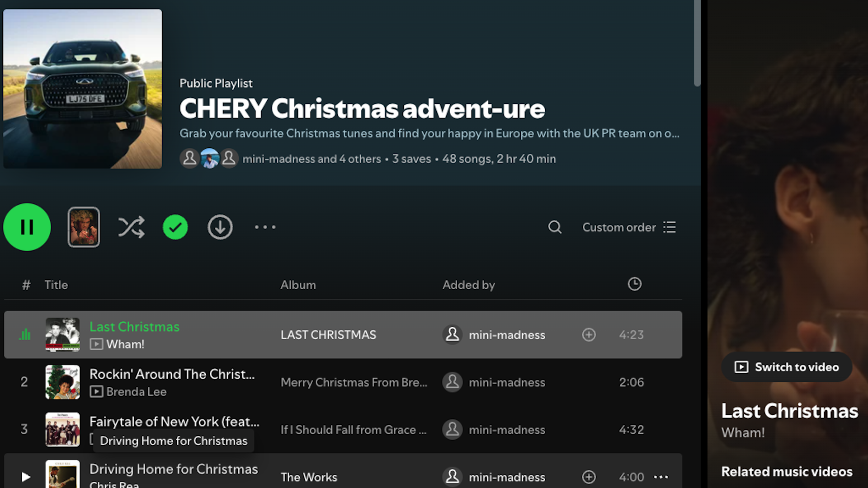Sort tracks by the Album column header
The width and height of the screenshot is (868, 488).
(x=298, y=285)
